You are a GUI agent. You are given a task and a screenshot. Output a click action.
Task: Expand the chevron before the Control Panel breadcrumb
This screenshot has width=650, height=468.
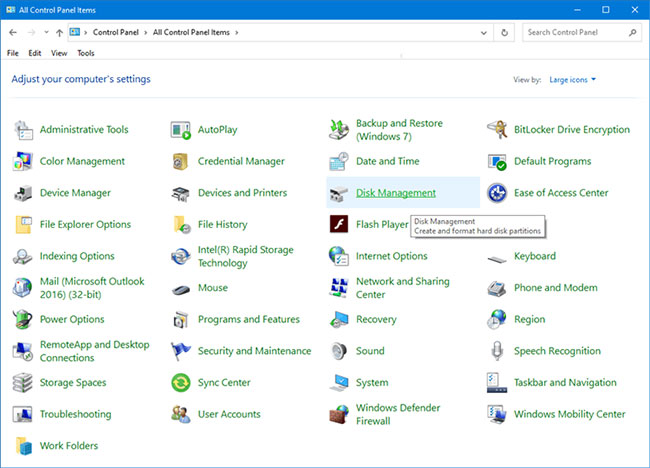85,32
